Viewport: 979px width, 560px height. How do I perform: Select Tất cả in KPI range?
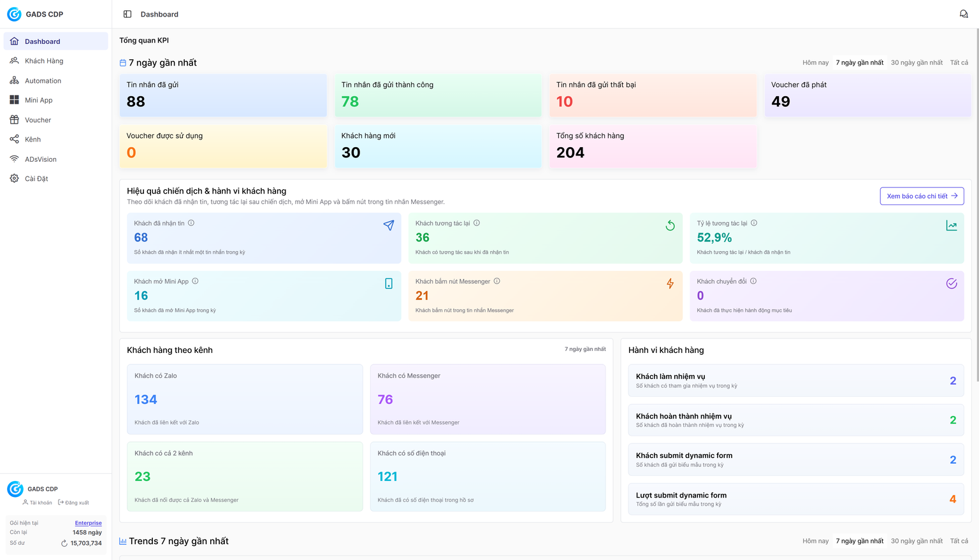[959, 62]
